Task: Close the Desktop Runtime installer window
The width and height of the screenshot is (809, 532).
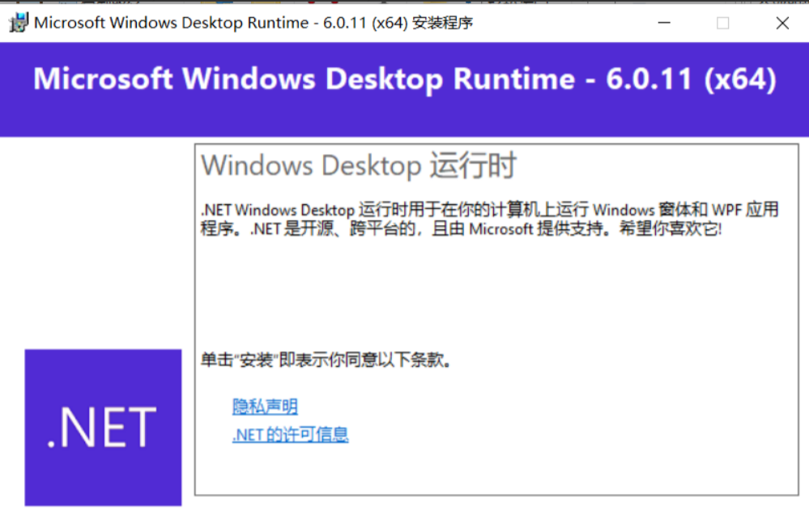Action: click(x=782, y=23)
